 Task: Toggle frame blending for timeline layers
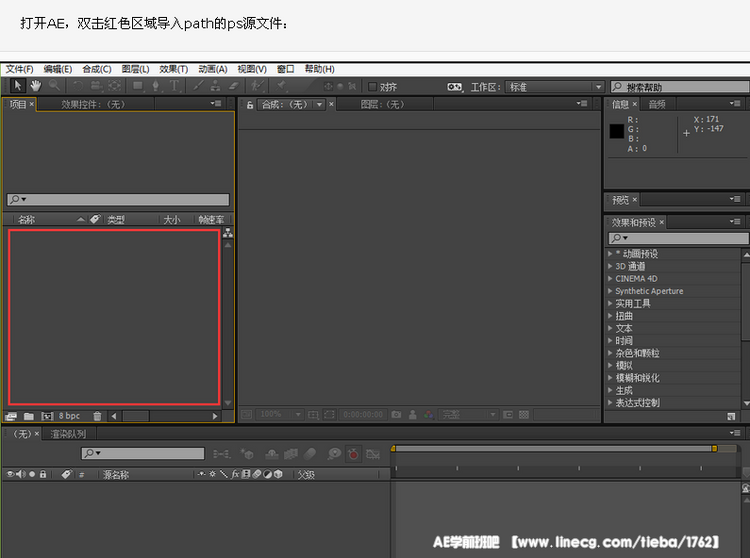pyautogui.click(x=291, y=454)
